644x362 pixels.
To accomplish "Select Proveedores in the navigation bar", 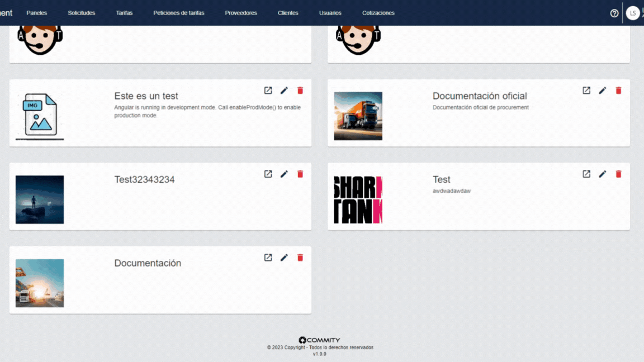I will [241, 13].
